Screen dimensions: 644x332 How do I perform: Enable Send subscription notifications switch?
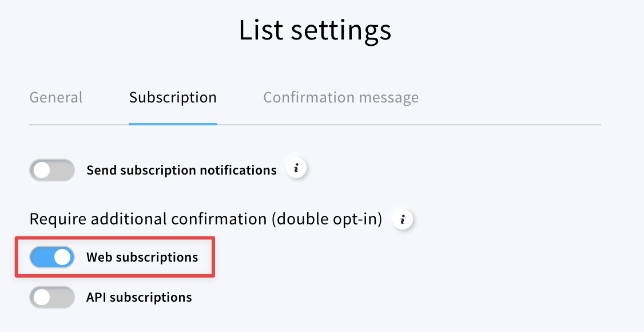[51, 170]
